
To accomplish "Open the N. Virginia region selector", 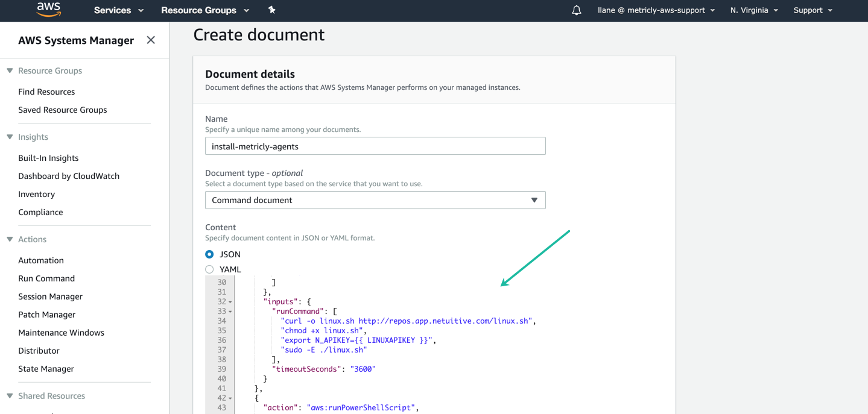I will (x=754, y=10).
